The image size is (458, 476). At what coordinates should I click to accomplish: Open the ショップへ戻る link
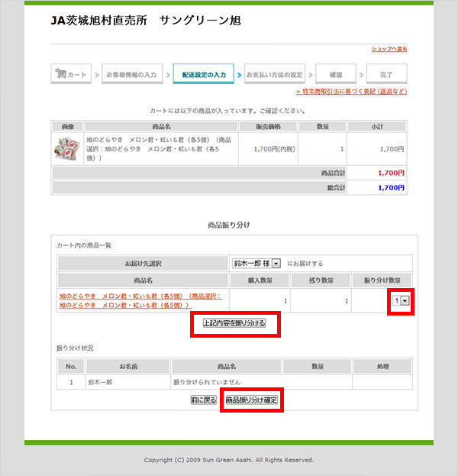(389, 49)
